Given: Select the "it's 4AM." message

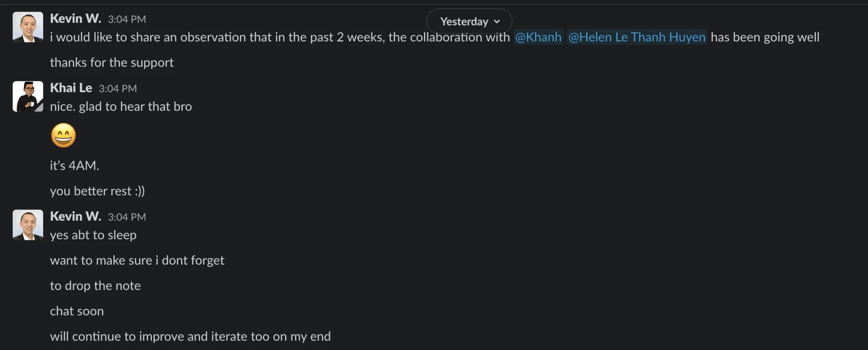Looking at the screenshot, I should pyautogui.click(x=74, y=166).
